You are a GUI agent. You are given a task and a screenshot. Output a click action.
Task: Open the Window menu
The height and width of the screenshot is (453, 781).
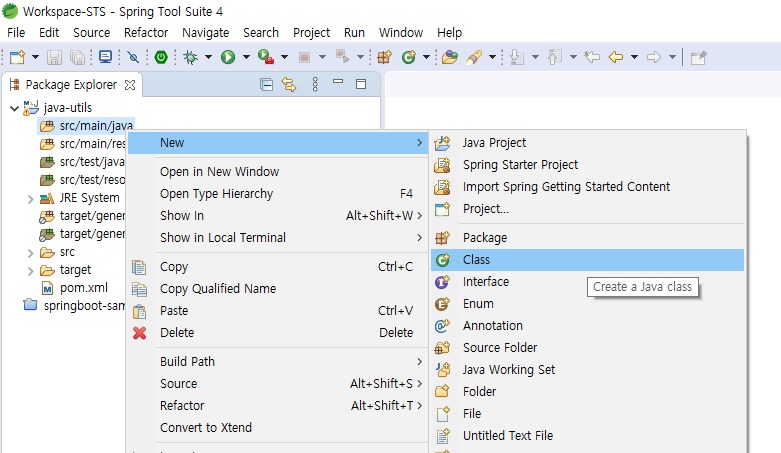[401, 32]
